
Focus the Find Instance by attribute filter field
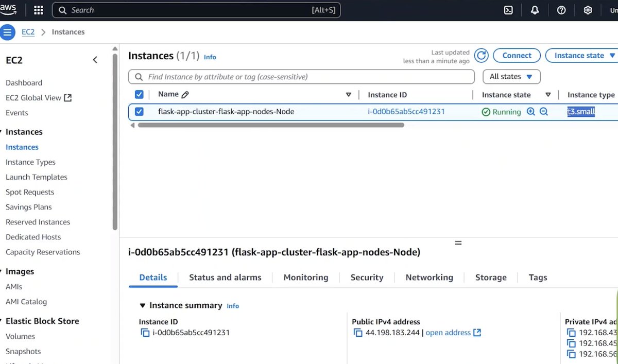(x=301, y=77)
